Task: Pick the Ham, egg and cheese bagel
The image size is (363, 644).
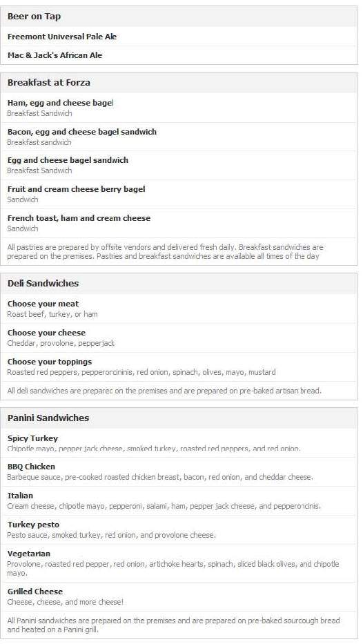Action: (179, 108)
